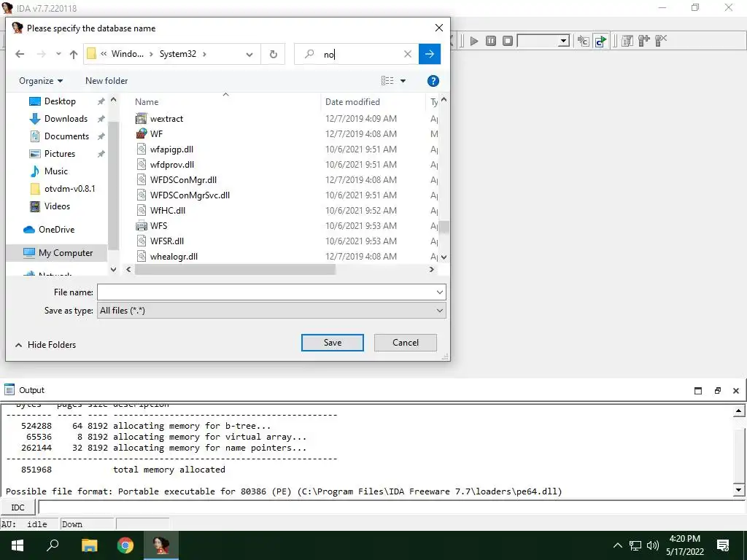The height and width of the screenshot is (560, 747).
Task: Select Pictures in the navigation pane
Action: (x=60, y=154)
